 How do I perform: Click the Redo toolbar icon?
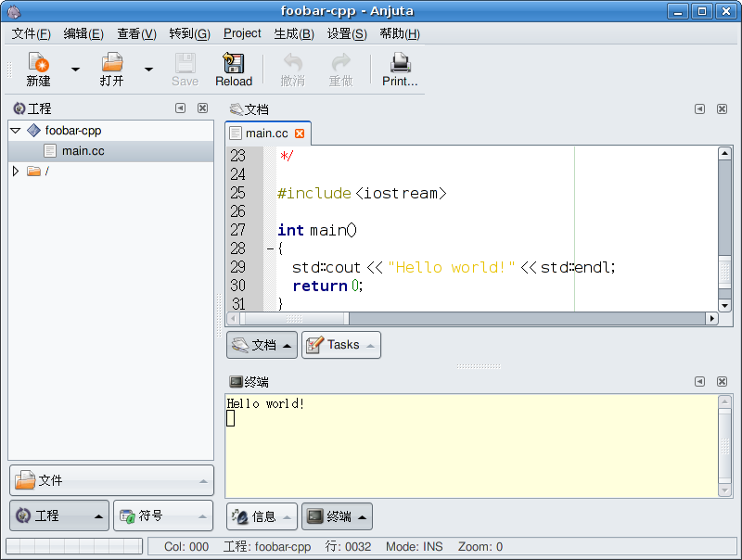pyautogui.click(x=340, y=69)
